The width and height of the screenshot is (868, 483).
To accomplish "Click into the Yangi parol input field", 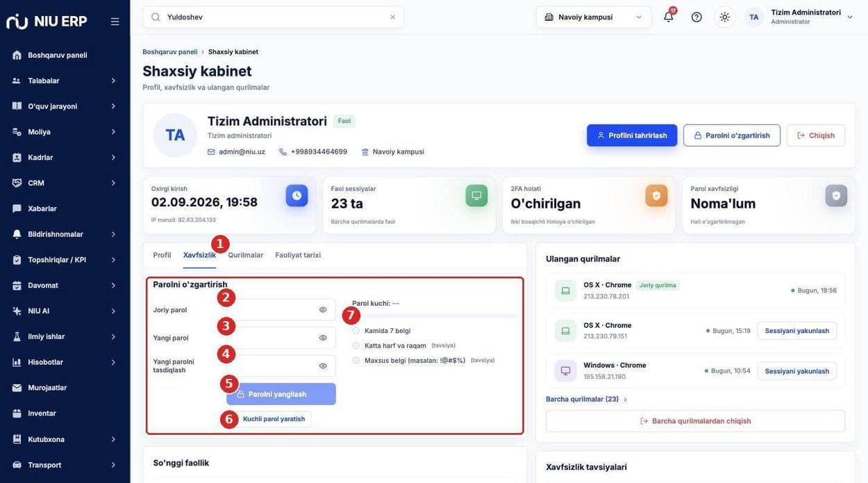I will coord(281,338).
